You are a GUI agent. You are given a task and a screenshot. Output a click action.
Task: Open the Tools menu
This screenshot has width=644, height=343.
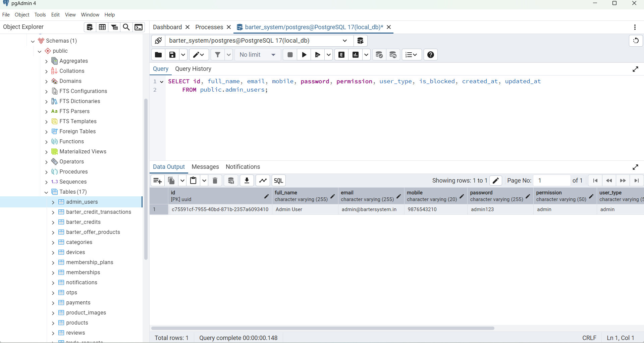tap(40, 15)
